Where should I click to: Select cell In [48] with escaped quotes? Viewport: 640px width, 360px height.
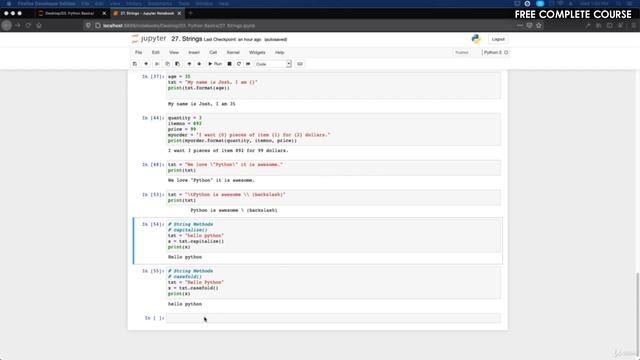coord(333,167)
